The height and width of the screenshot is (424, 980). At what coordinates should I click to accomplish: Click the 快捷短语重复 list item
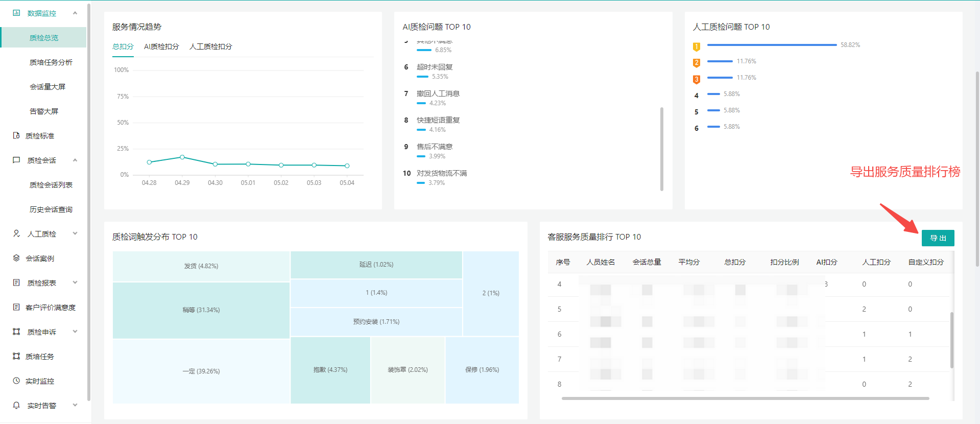438,120
